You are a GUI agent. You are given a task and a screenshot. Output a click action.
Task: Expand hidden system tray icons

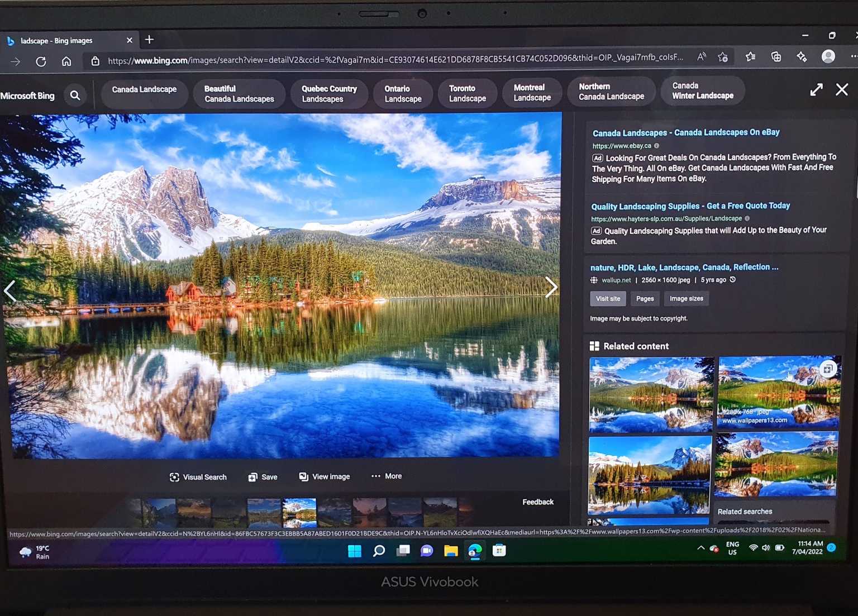point(700,548)
